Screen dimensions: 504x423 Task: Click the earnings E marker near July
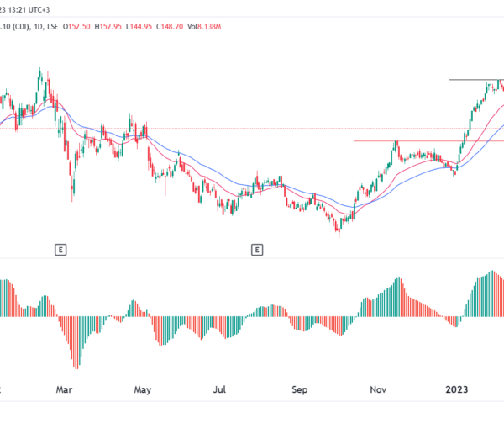coord(257,250)
